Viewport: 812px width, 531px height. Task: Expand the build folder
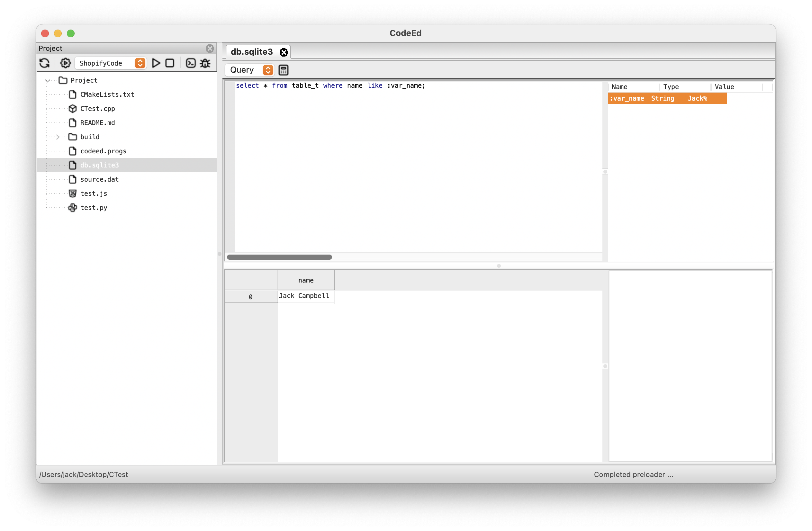58,137
